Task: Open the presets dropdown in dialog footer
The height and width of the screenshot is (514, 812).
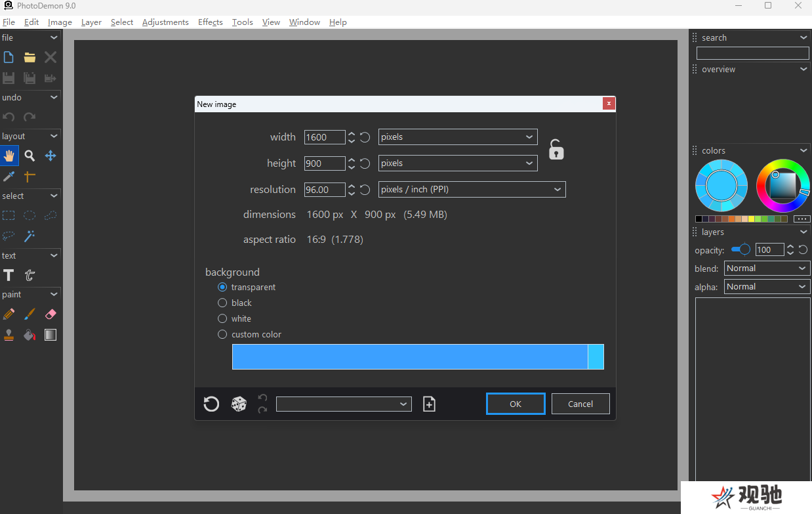Action: click(x=344, y=404)
